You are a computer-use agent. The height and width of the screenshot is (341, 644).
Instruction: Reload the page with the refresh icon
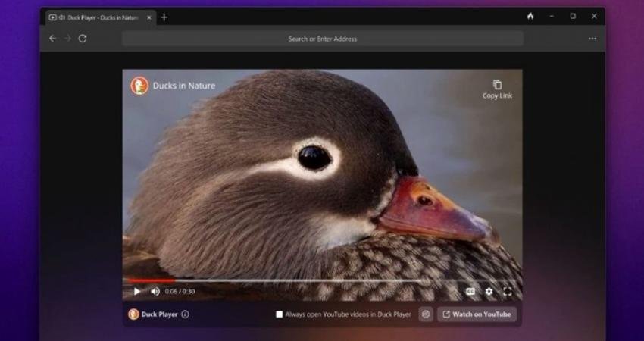(x=83, y=39)
